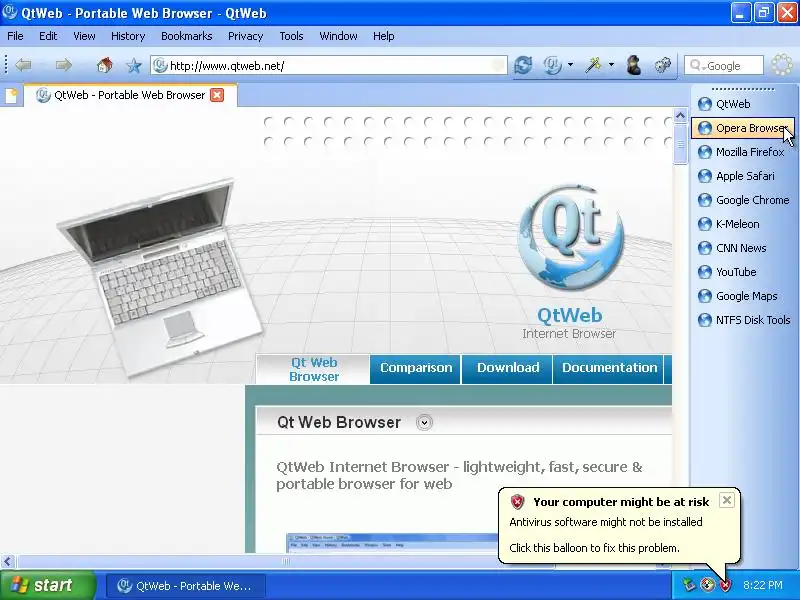Reload the page with the refresh icon
Screen dimensions: 800x600
pyautogui.click(x=523, y=65)
